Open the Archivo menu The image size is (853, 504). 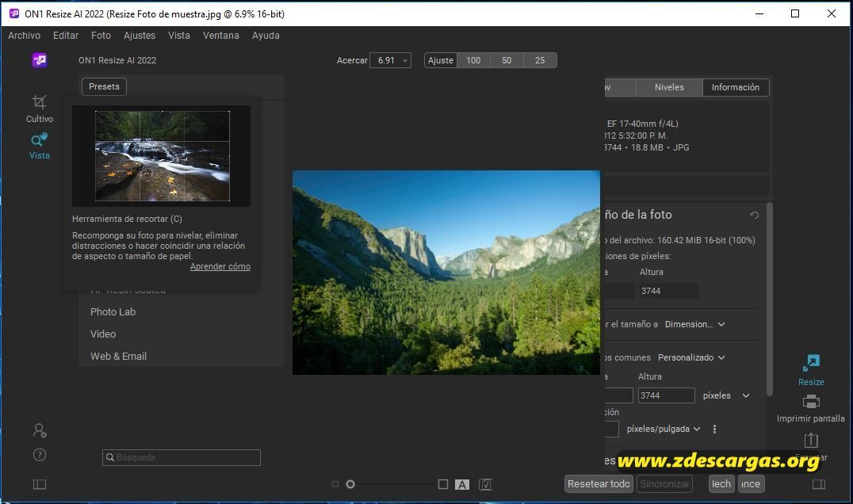[24, 36]
